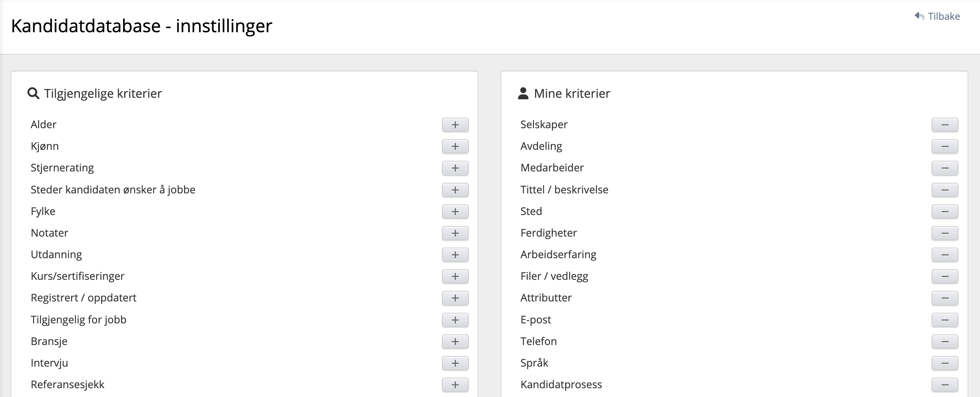
Task: Add Steder kandidaten ønsker å jobbe
Action: (x=455, y=190)
